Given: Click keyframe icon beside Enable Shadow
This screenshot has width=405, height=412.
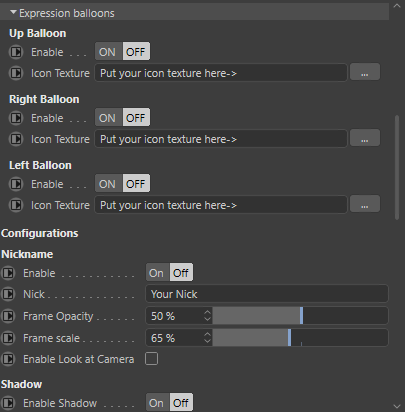Looking at the screenshot, I should pyautogui.click(x=8, y=403).
